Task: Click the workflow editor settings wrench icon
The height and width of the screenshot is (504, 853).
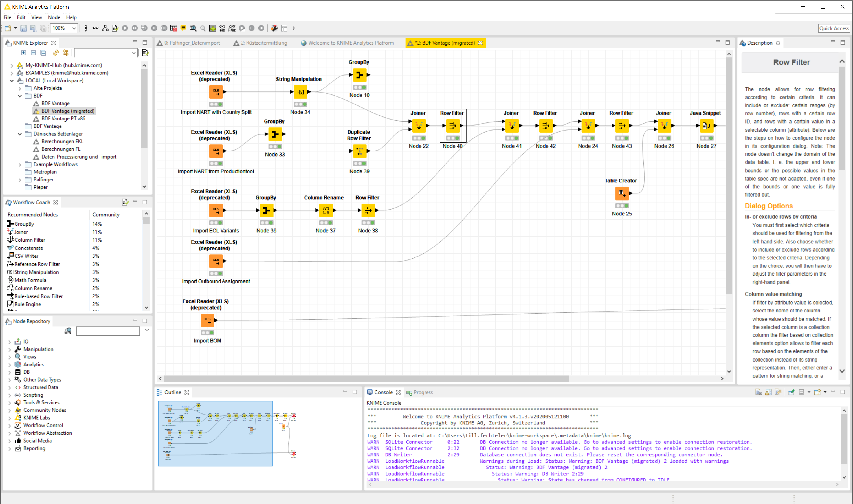Action: (x=274, y=28)
